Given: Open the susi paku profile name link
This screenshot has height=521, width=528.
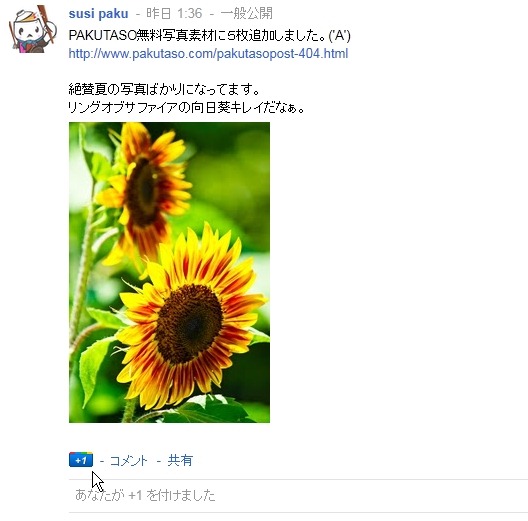Looking at the screenshot, I should [98, 13].
